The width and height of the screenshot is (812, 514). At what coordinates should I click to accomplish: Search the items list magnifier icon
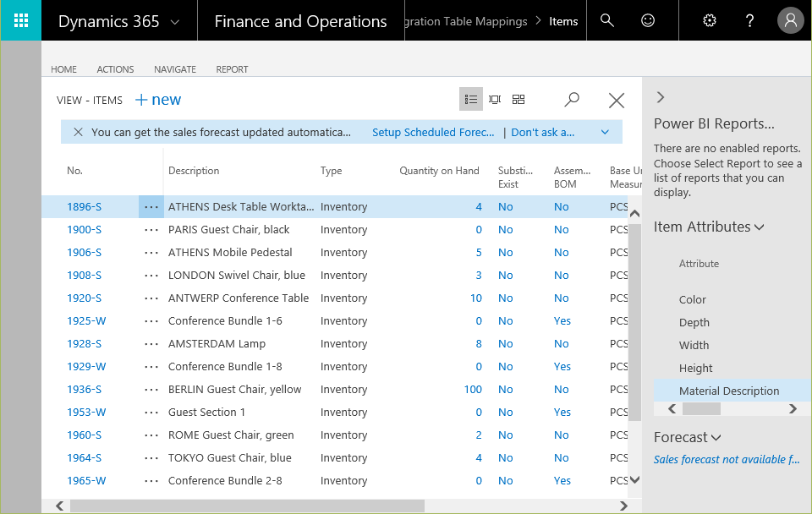[x=572, y=100]
